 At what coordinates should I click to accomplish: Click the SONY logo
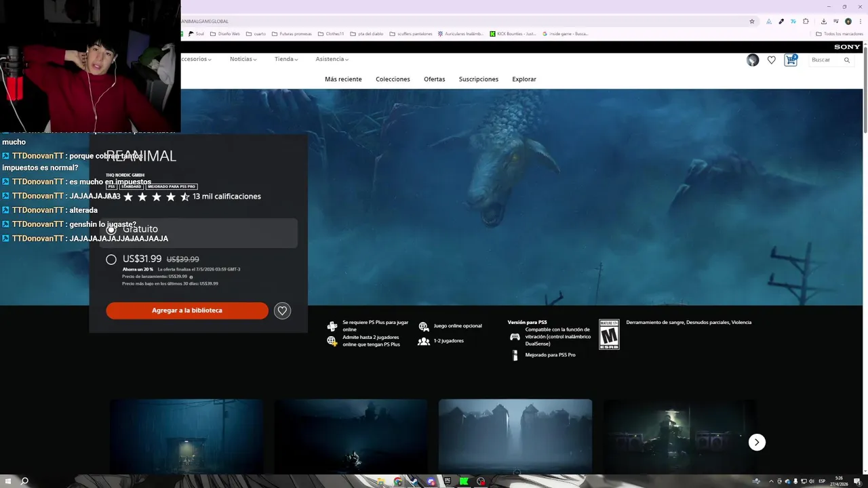847,47
